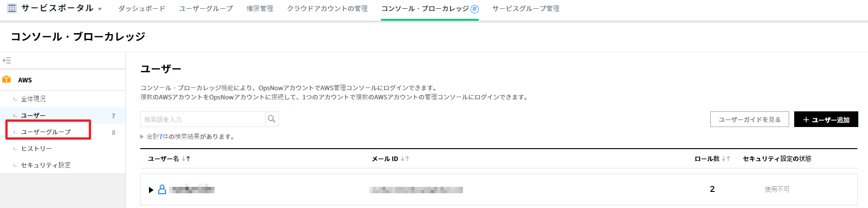Expand the search results summary triangle

(x=142, y=137)
